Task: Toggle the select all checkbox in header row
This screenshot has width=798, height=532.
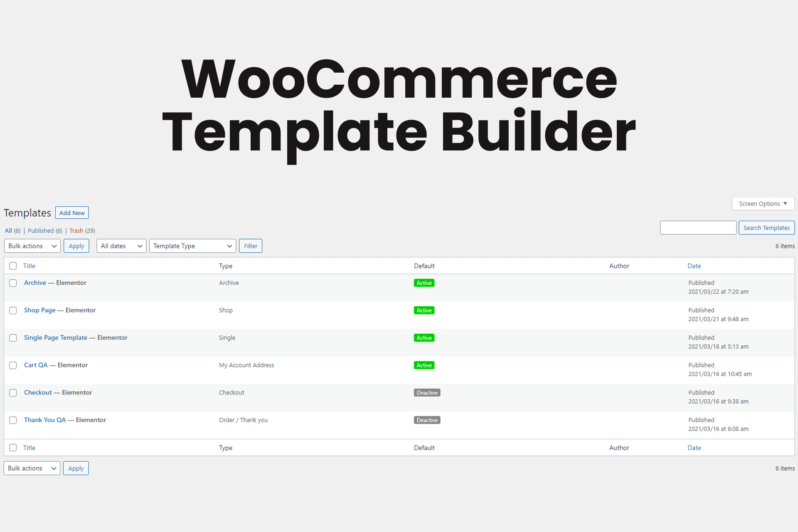Action: (13, 266)
